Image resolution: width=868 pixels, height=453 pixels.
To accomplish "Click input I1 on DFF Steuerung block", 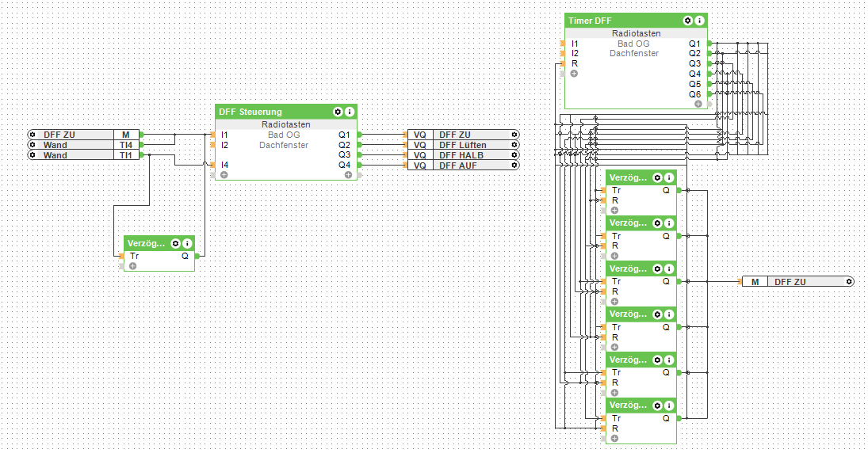I will pyautogui.click(x=224, y=135).
